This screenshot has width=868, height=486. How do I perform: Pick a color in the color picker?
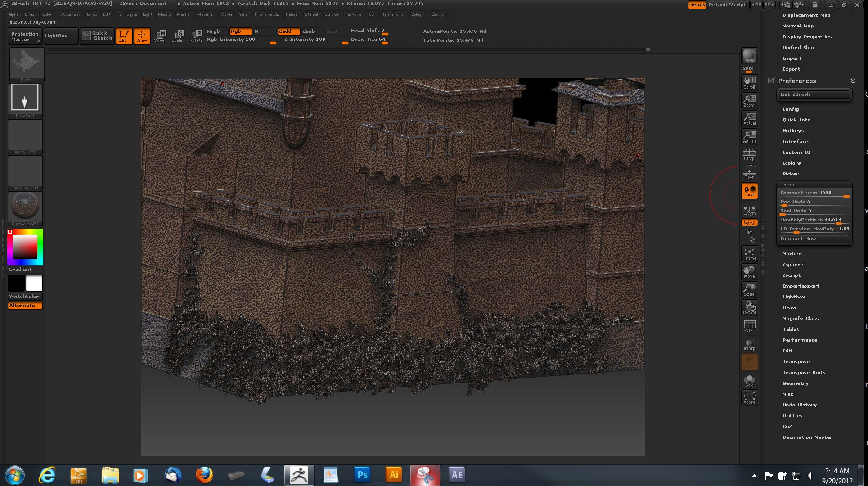coord(25,247)
